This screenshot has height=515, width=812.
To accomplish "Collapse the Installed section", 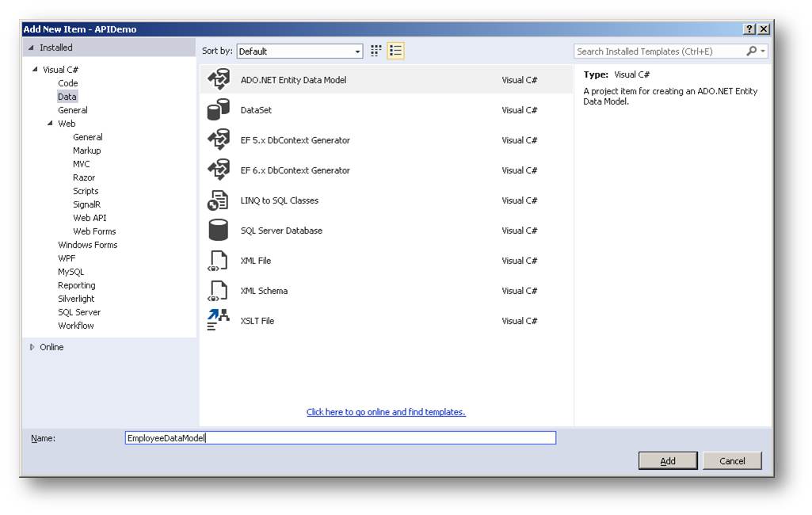I will click(x=31, y=48).
